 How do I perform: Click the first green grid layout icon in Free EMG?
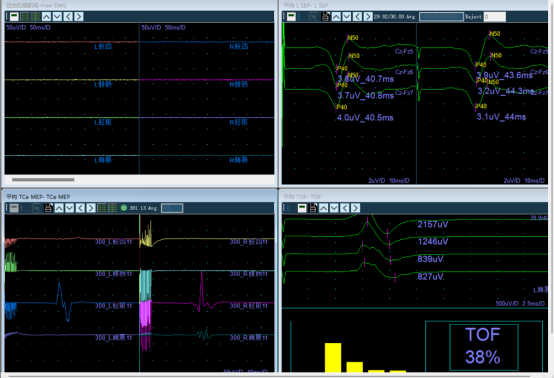[x=25, y=16]
